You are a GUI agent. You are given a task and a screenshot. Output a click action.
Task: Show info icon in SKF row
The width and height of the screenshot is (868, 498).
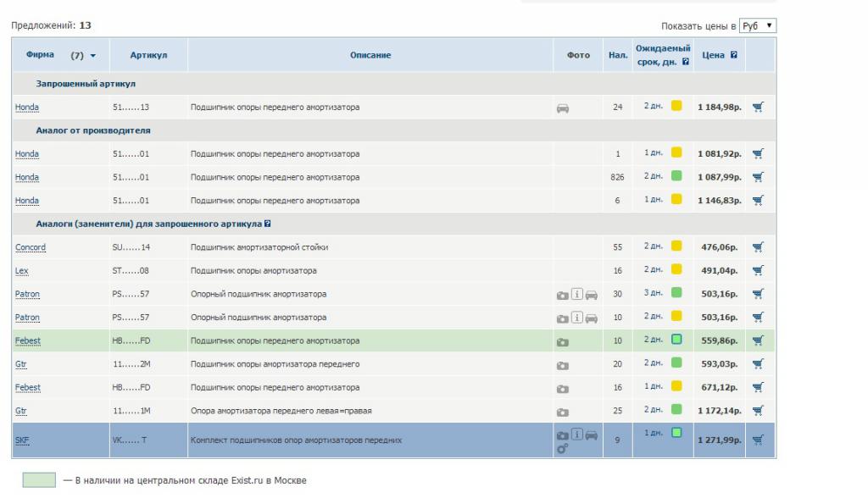point(577,434)
